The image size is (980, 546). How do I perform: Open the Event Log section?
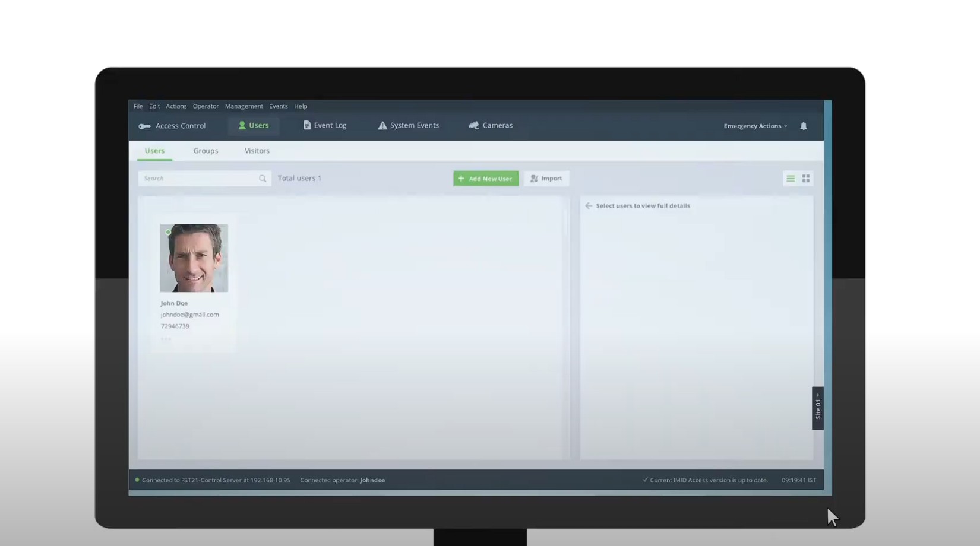[x=325, y=126]
